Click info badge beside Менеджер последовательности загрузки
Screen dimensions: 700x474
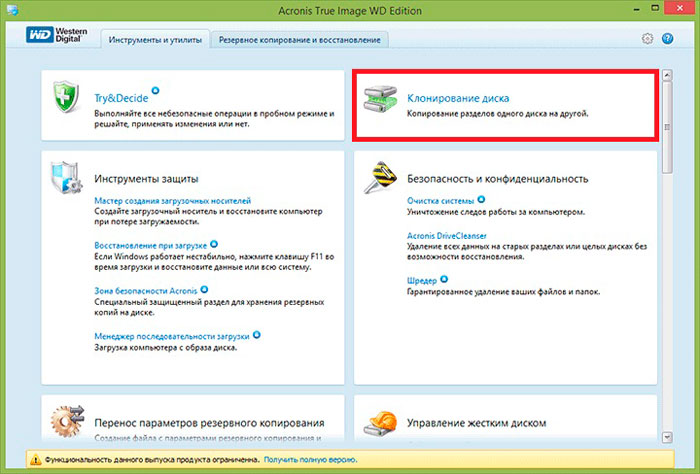pos(257,335)
